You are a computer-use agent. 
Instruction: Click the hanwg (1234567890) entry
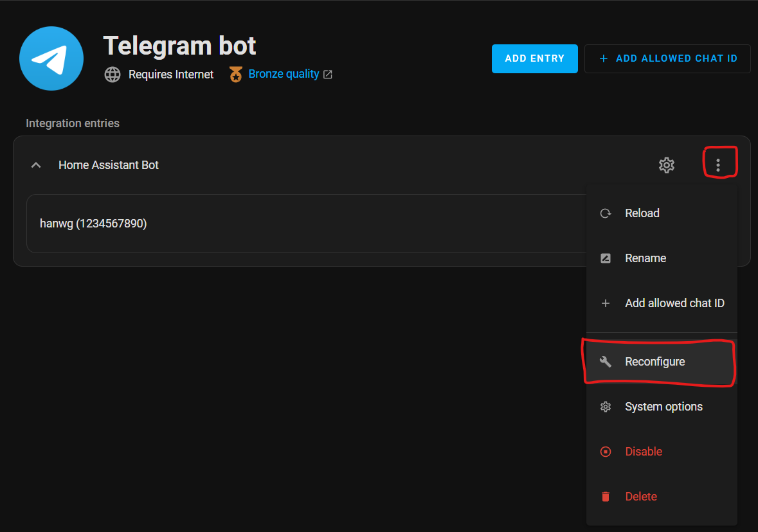click(307, 224)
